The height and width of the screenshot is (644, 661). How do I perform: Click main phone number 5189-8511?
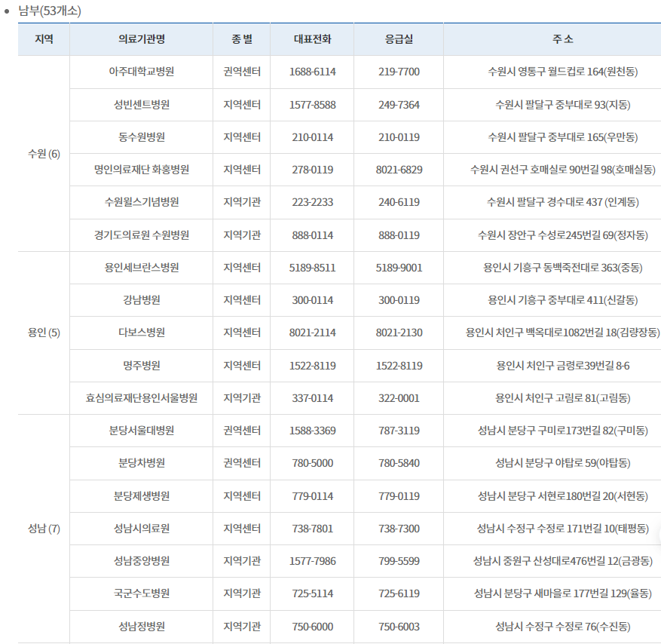[312, 268]
